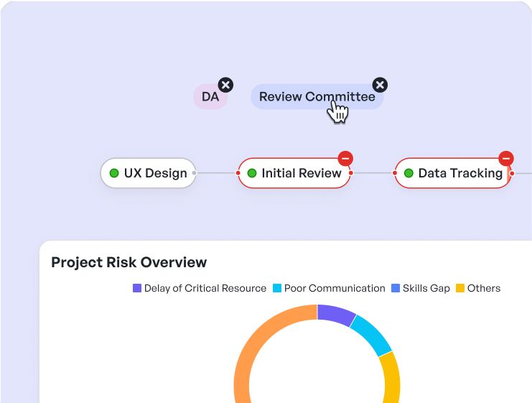This screenshot has height=403, width=532.
Task: Click the red minus badge on Initial Review
Action: coord(345,159)
